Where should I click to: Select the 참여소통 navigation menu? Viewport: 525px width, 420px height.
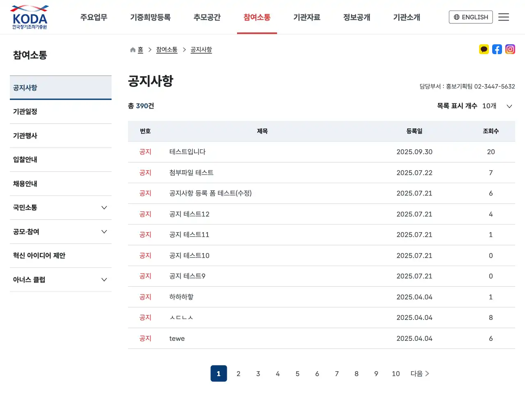tap(257, 17)
